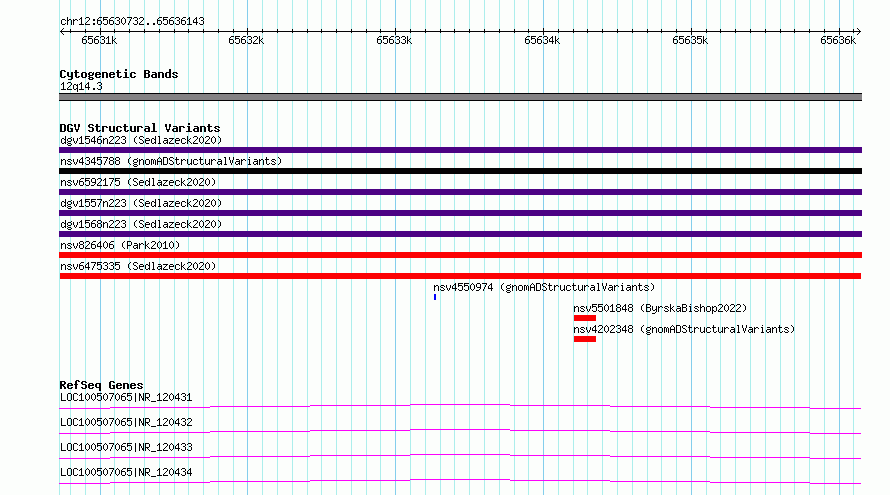Click the 65631k ruler tick label
The image size is (890, 495).
[99, 40]
